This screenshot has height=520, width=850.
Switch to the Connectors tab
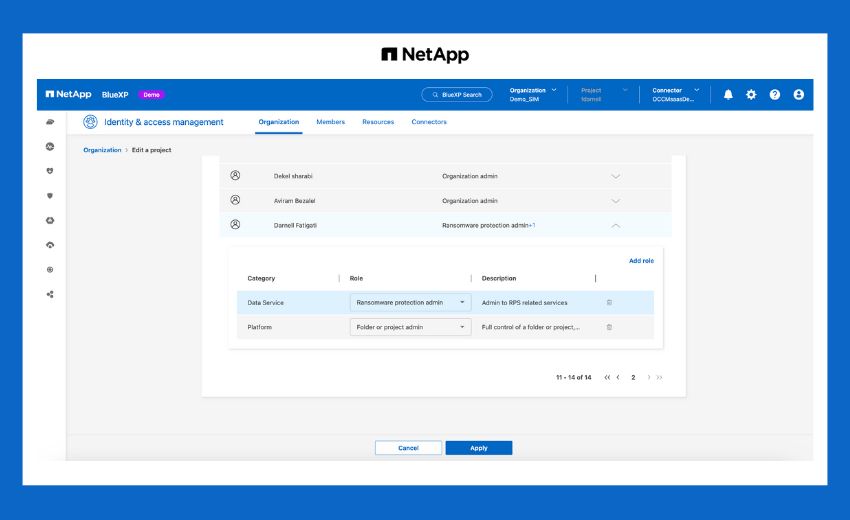(429, 122)
